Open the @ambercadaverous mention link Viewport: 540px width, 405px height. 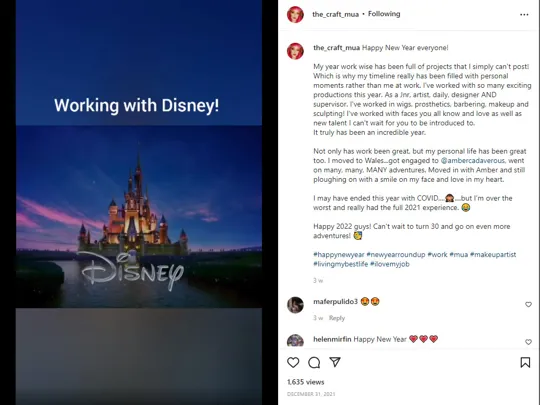472,160
